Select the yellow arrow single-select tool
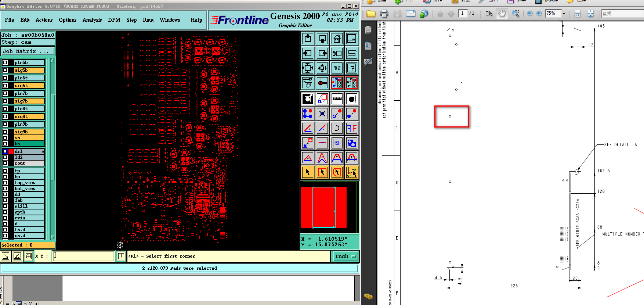 pos(308,172)
